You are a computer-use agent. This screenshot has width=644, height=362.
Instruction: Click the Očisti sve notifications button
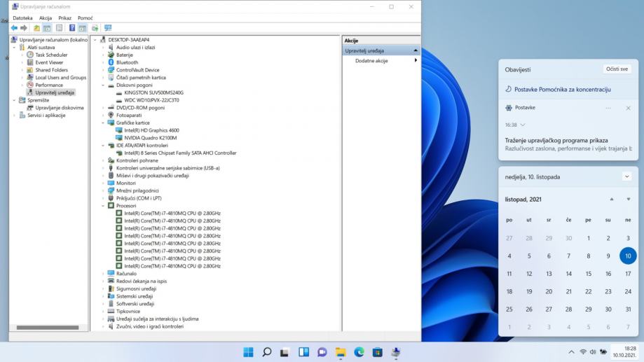pyautogui.click(x=616, y=69)
